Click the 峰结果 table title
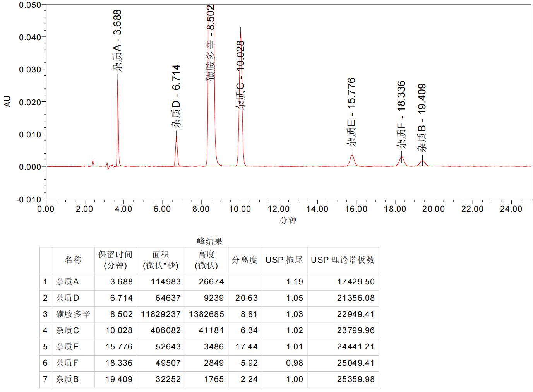533x392 pixels. pos(209,241)
